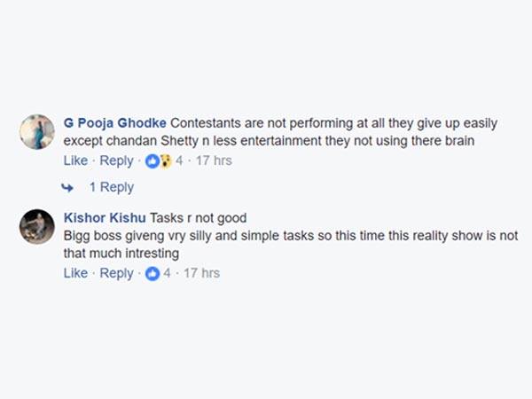Click the blue thumbs-up reaction icon on Pooja's comment
Image resolution: width=532 pixels, height=399 pixels.
pos(152,160)
